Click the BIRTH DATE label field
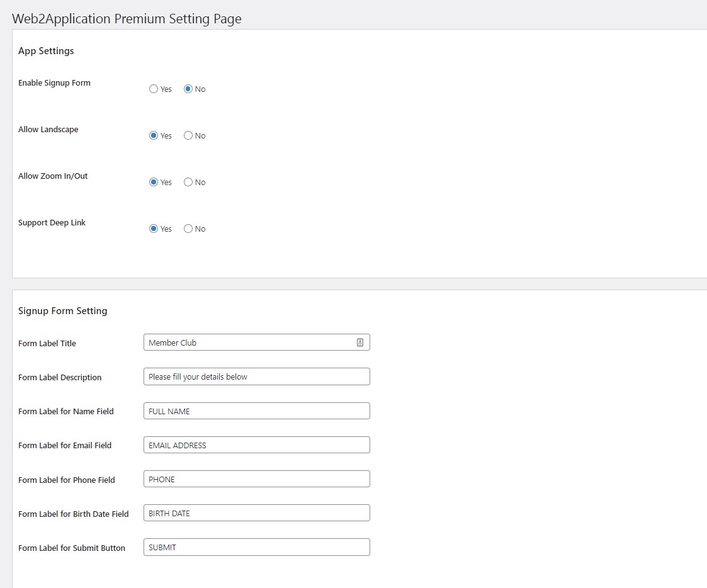Screen dimensions: 707x588 click(x=257, y=513)
